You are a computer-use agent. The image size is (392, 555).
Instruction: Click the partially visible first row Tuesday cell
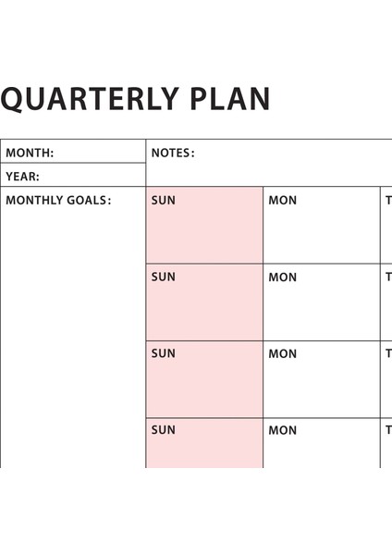pos(386,225)
